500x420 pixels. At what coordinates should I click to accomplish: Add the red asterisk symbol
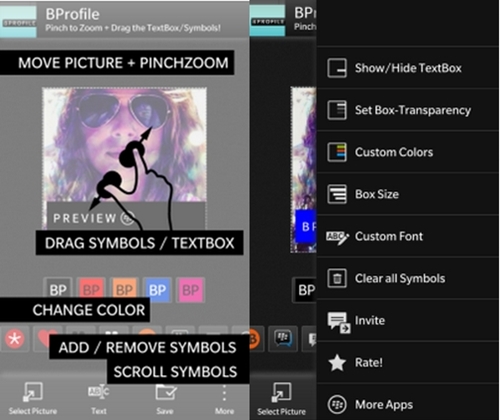click(14, 339)
